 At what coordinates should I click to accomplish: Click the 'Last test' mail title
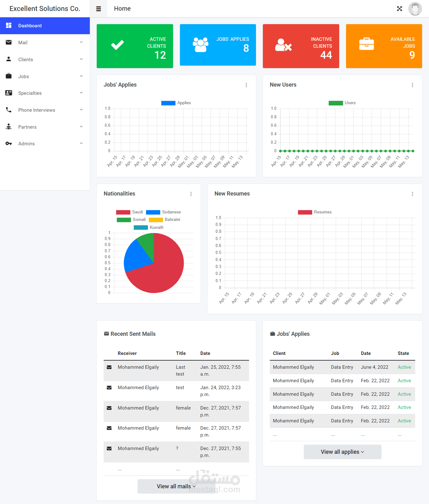click(x=181, y=371)
